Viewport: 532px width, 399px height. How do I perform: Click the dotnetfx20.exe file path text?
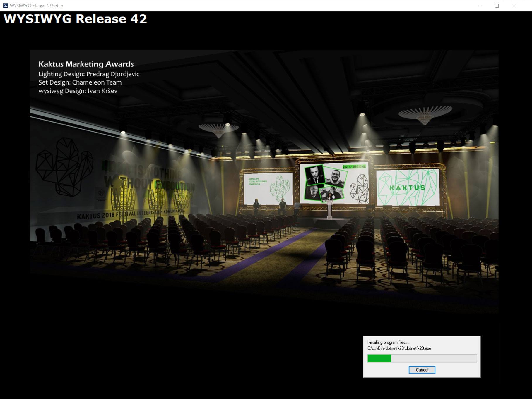pos(399,348)
